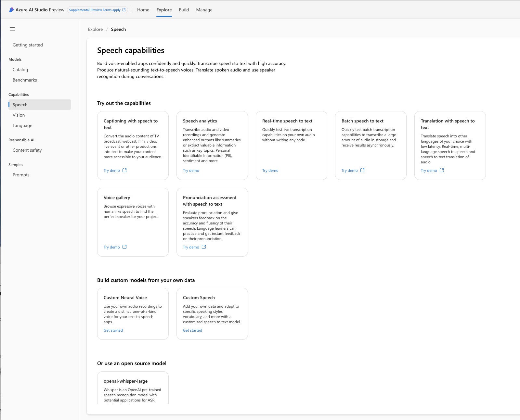Click Build custom models section heading
Screen dimensions: 520x420
click(146, 280)
